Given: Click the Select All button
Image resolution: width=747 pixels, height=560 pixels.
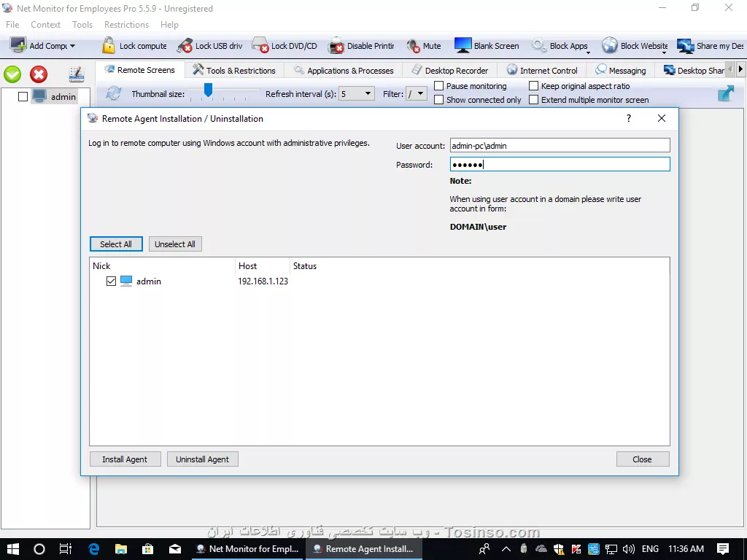Looking at the screenshot, I should [x=116, y=244].
